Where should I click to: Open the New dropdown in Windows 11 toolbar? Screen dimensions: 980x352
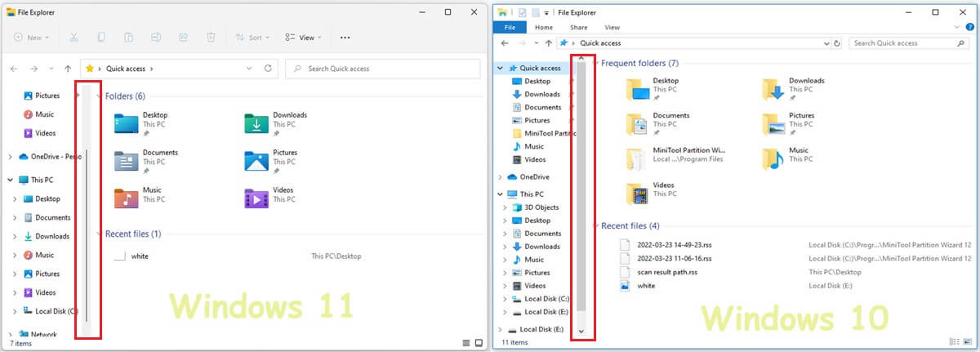(x=33, y=38)
